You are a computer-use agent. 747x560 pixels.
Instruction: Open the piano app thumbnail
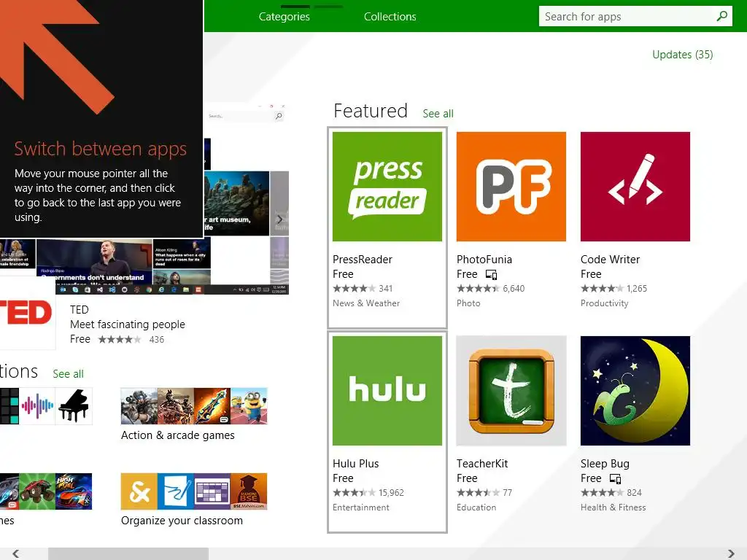74,406
